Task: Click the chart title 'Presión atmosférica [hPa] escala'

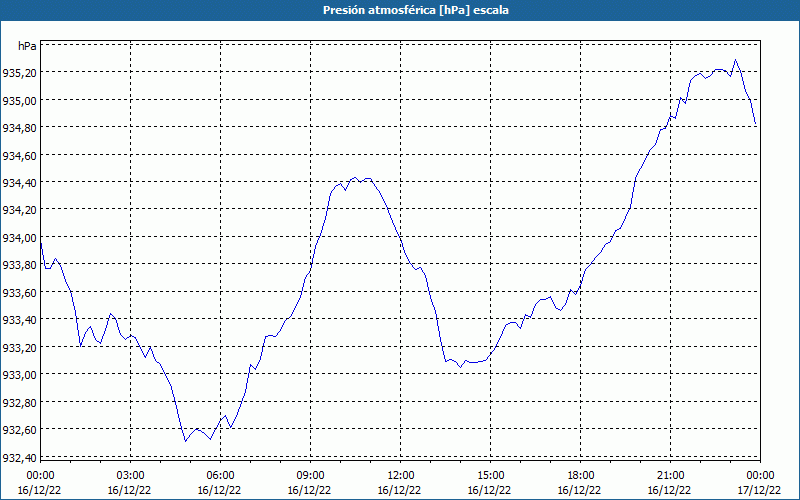Action: [415, 10]
